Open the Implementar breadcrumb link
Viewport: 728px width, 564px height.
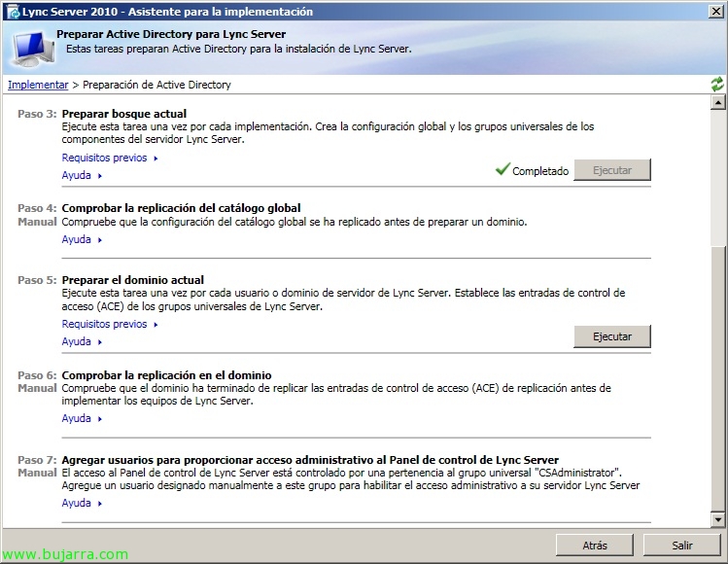[x=38, y=85]
